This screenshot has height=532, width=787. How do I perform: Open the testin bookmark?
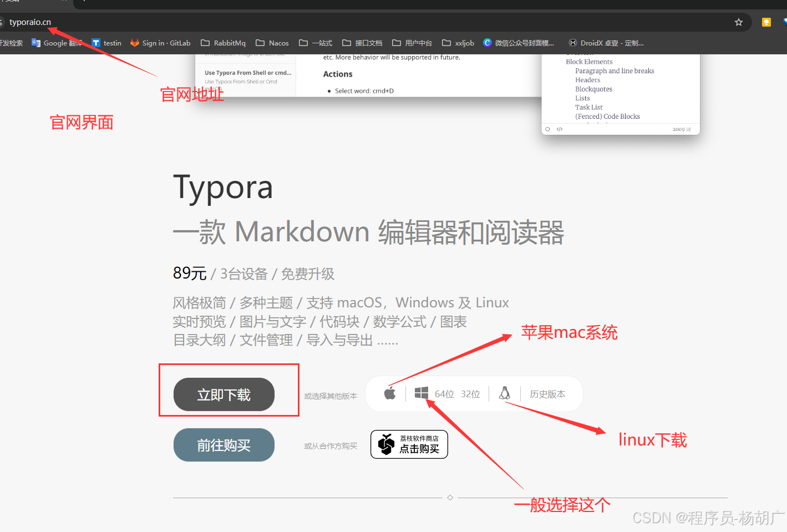[106, 43]
